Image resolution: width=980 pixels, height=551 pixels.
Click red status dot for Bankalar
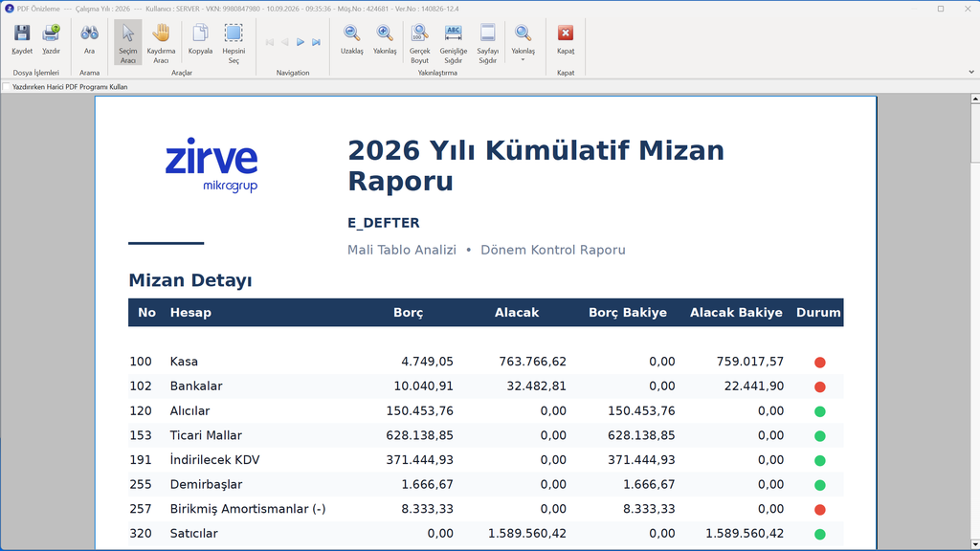pyautogui.click(x=820, y=386)
